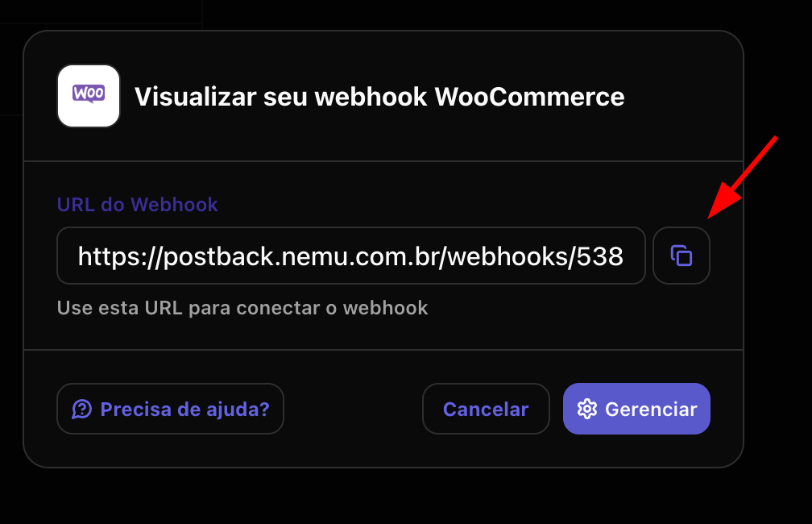Click the Cancelar text label
This screenshot has height=524, width=812.
[486, 409]
